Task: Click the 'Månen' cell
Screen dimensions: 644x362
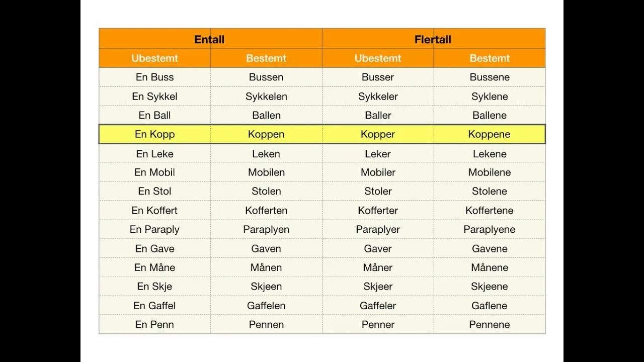Action: click(x=267, y=267)
